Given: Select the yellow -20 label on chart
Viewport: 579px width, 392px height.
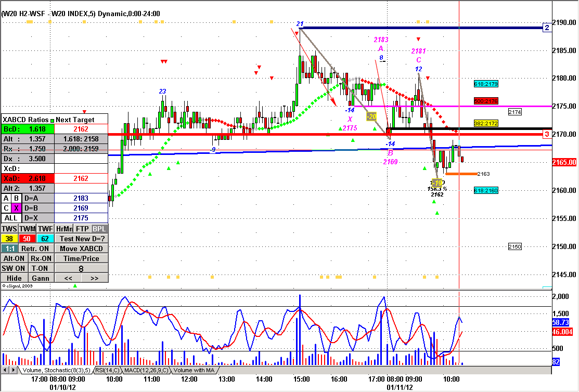Looking at the screenshot, I should [371, 116].
